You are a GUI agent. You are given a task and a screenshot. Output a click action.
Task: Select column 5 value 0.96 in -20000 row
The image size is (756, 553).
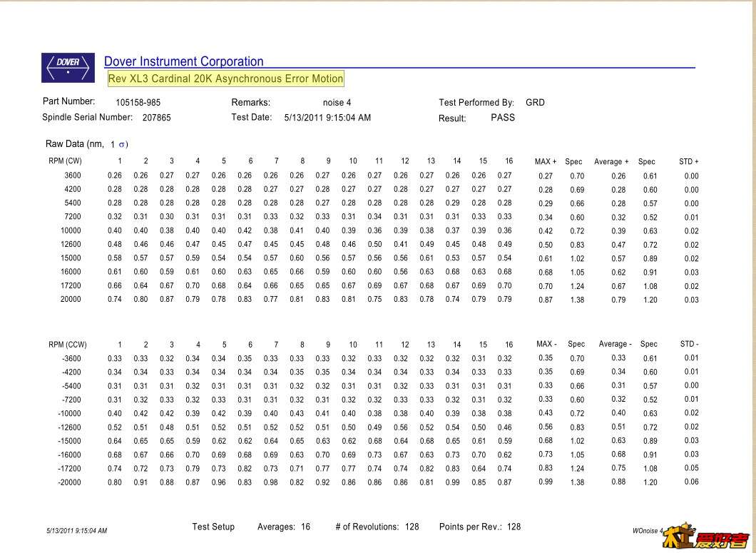pos(218,482)
